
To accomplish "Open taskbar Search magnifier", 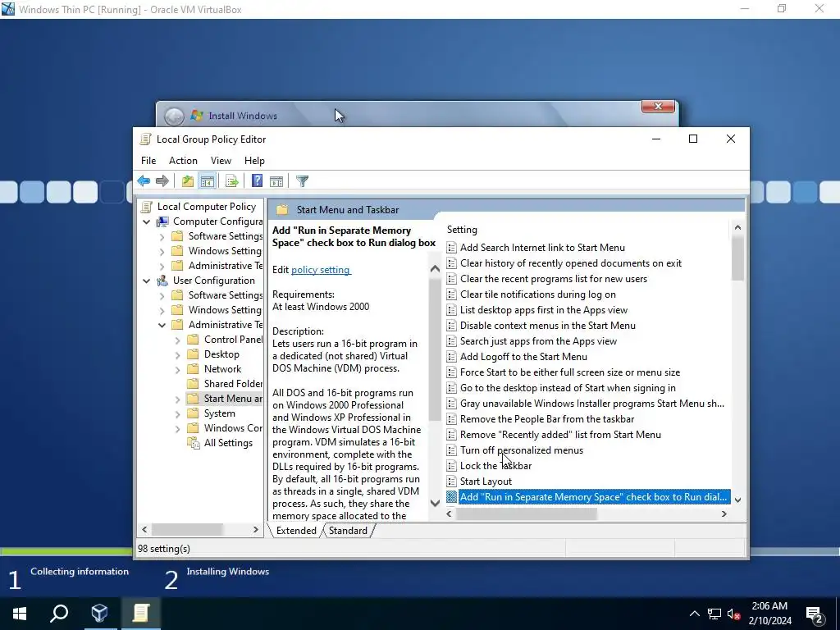I will [x=59, y=614].
